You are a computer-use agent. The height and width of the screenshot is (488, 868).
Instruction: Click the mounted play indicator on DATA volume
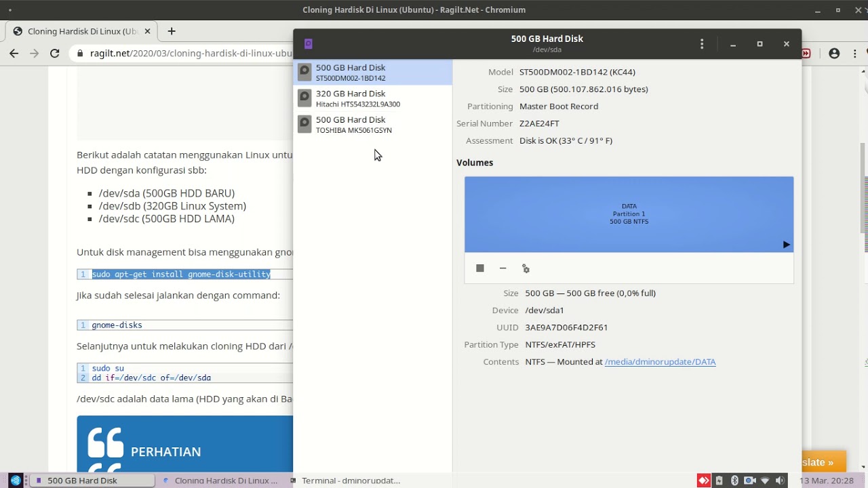click(x=786, y=245)
